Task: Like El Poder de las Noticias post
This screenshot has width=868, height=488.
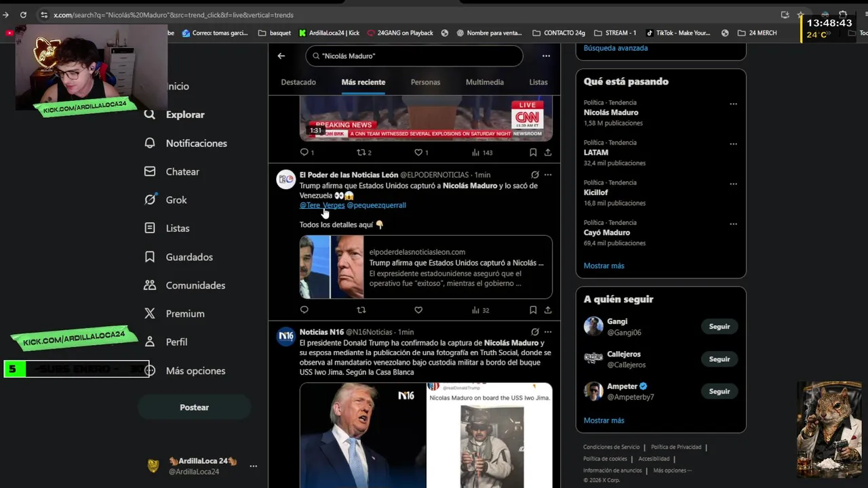Action: (x=418, y=310)
